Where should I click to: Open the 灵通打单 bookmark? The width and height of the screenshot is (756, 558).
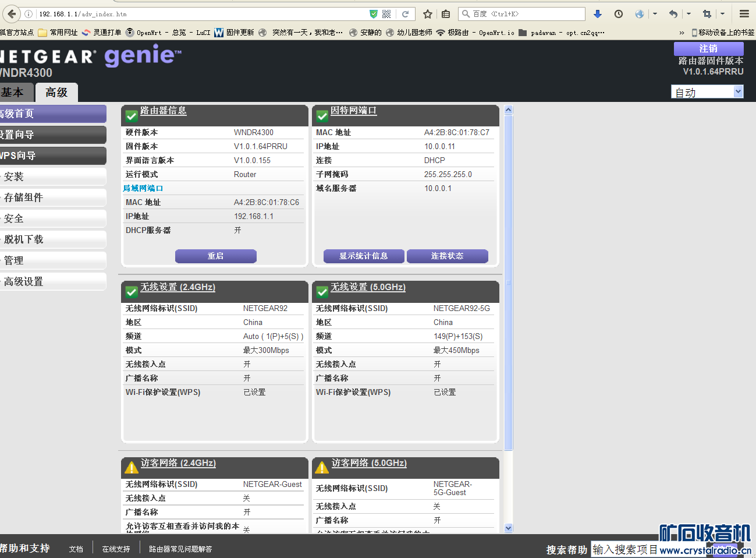[102, 33]
